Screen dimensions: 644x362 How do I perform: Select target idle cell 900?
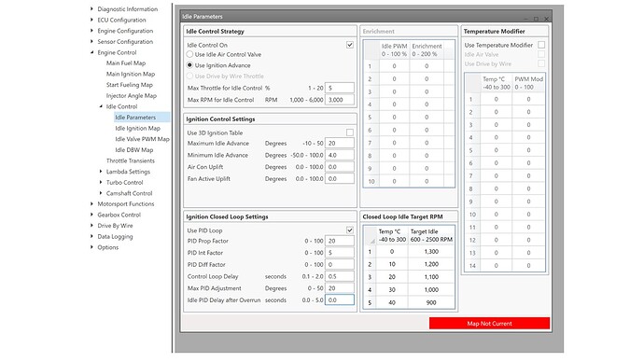coord(431,302)
